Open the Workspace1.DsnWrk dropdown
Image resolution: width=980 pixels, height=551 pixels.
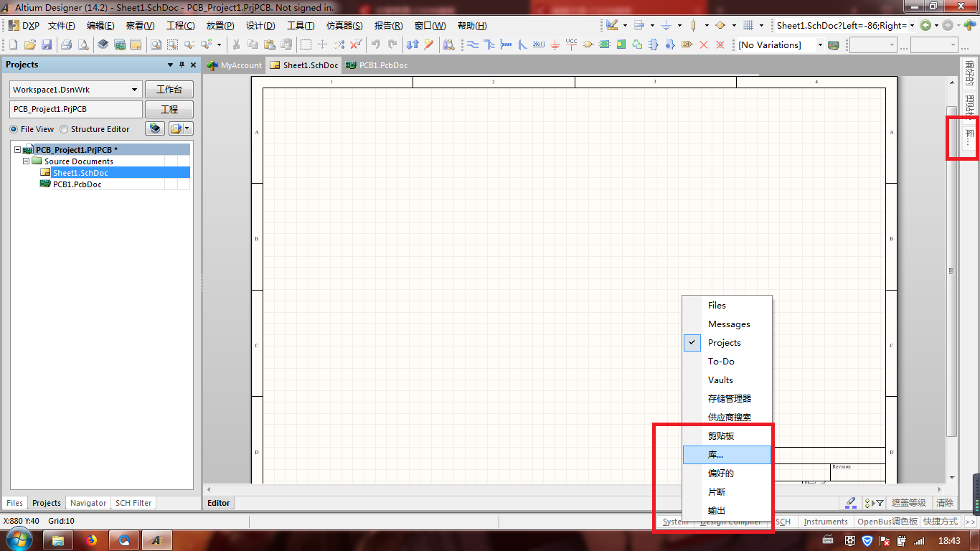pyautogui.click(x=134, y=90)
